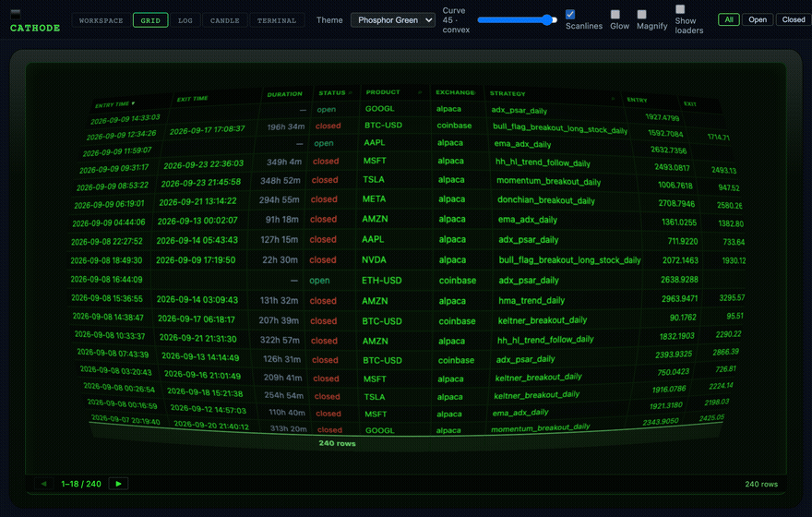Click donchian_breakout_daily strategy cell
The height and width of the screenshot is (517, 812).
[546, 200]
